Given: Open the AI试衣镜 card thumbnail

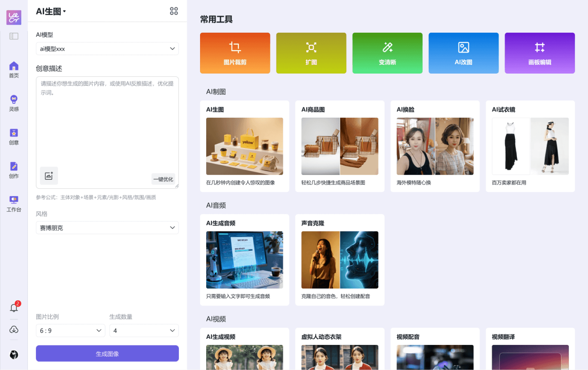Looking at the screenshot, I should (530, 146).
